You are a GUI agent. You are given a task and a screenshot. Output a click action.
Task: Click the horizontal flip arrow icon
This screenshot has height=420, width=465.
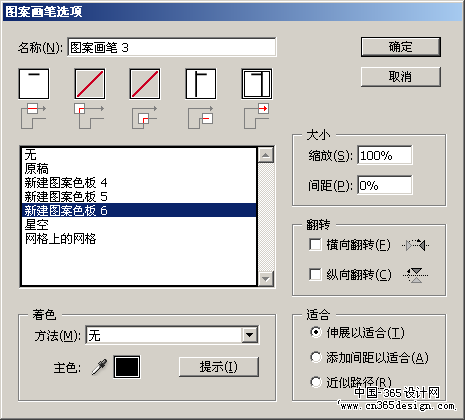click(x=415, y=246)
